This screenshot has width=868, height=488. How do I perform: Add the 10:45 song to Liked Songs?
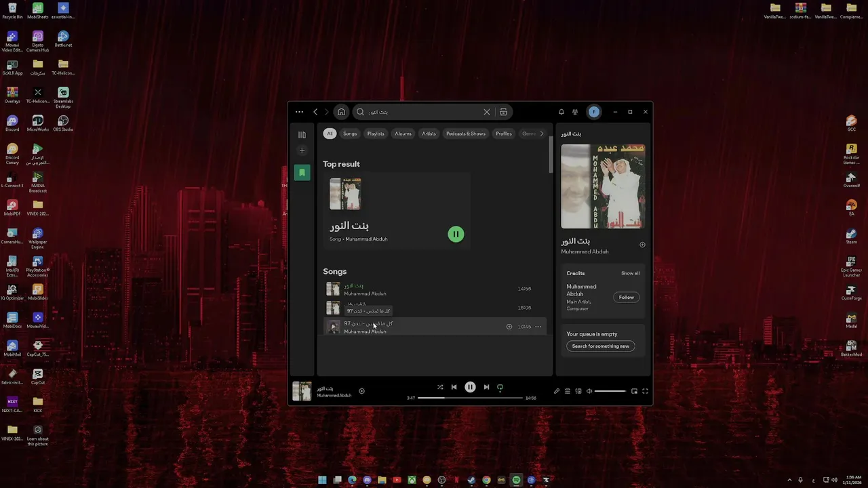tap(509, 327)
